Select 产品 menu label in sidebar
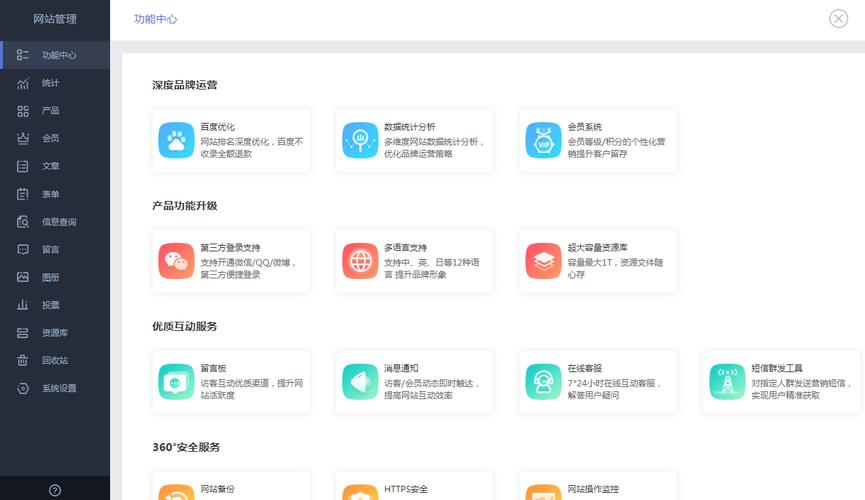 (50, 110)
